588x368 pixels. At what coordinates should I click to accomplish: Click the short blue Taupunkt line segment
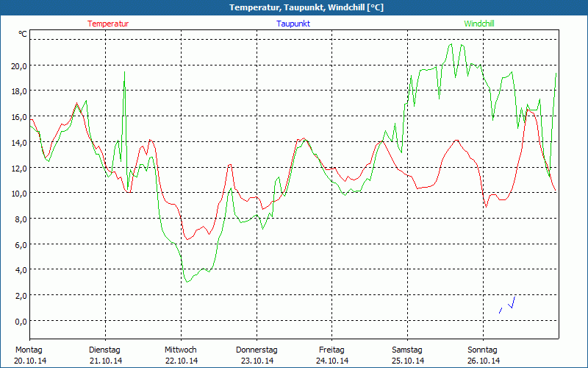tap(509, 305)
